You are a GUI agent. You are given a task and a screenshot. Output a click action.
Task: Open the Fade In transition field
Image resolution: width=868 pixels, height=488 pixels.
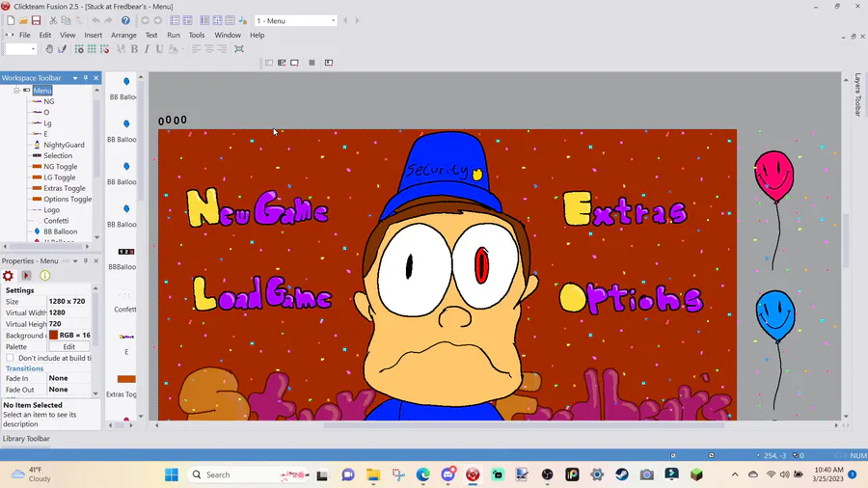[x=68, y=378]
